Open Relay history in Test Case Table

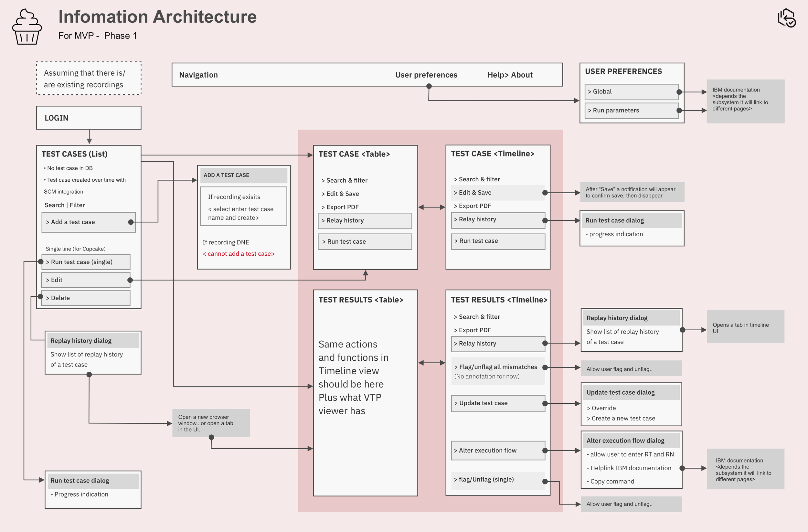[365, 221]
